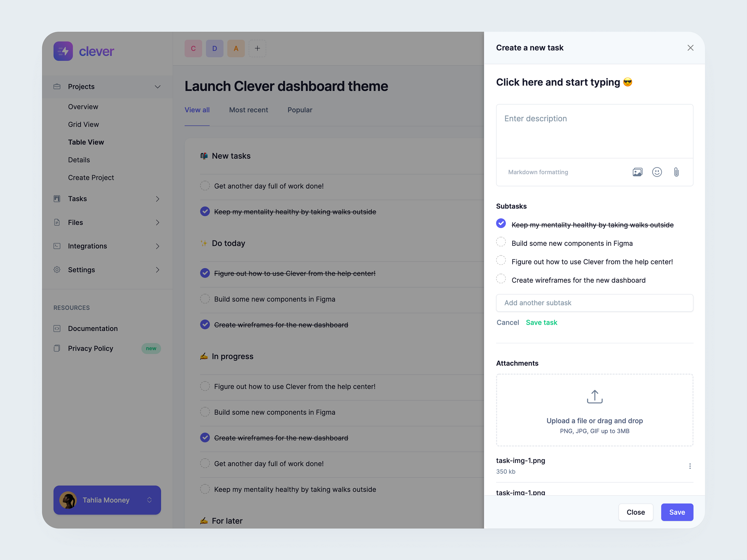Viewport: 747px width, 560px height.
Task: Click the Save task link
Action: [x=541, y=322]
